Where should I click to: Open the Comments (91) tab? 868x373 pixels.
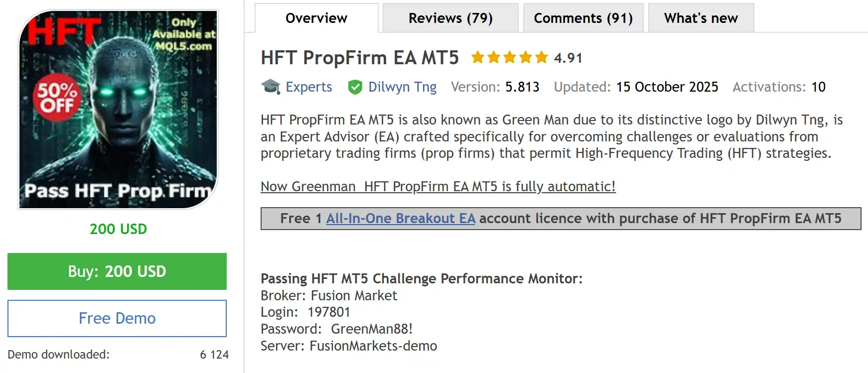583,18
